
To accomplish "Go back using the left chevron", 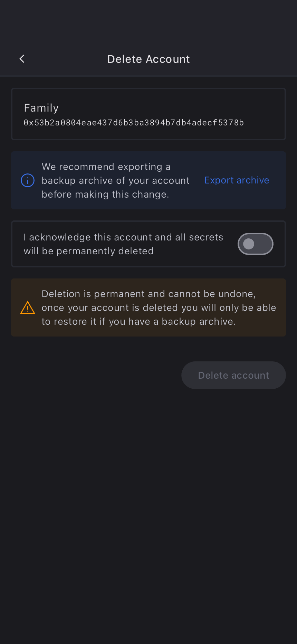I will click(x=22, y=59).
